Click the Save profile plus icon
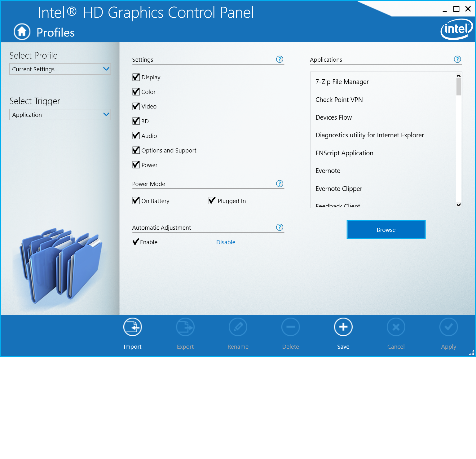 343,327
